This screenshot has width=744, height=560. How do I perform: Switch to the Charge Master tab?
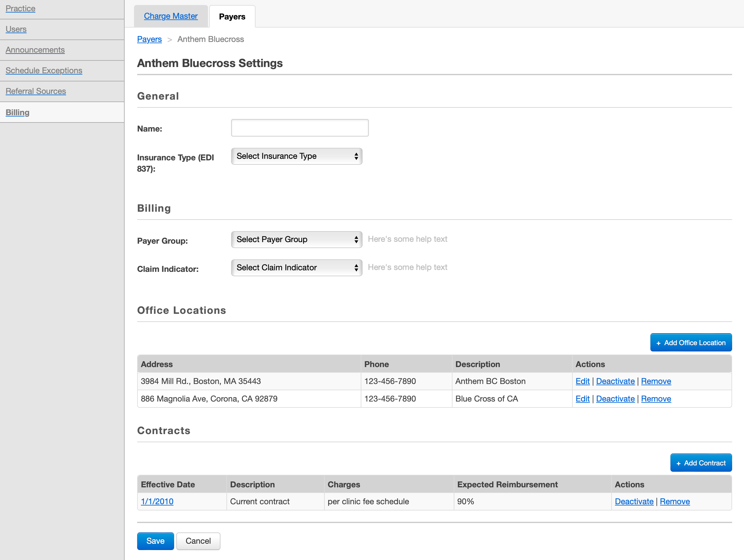pyautogui.click(x=171, y=16)
